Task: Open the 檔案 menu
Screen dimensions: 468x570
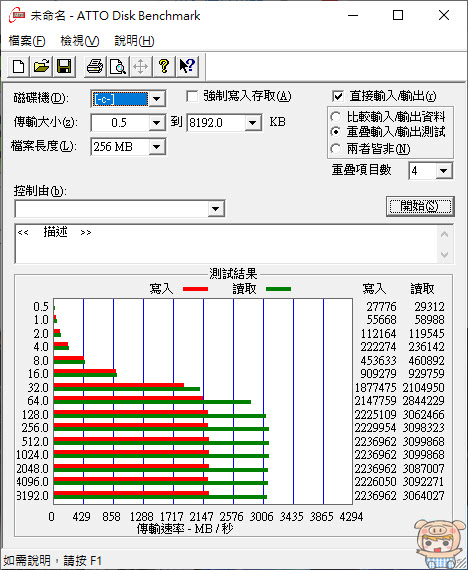Action: 27,41
